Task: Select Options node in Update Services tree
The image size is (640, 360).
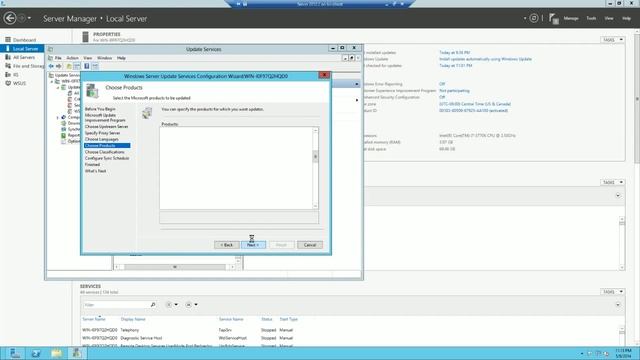Action: 71,141
